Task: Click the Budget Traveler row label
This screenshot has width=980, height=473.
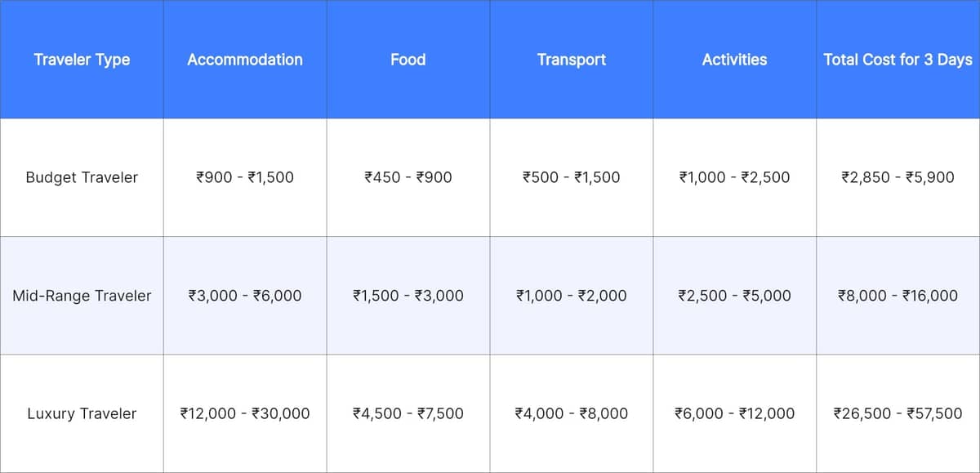Action: 82,177
